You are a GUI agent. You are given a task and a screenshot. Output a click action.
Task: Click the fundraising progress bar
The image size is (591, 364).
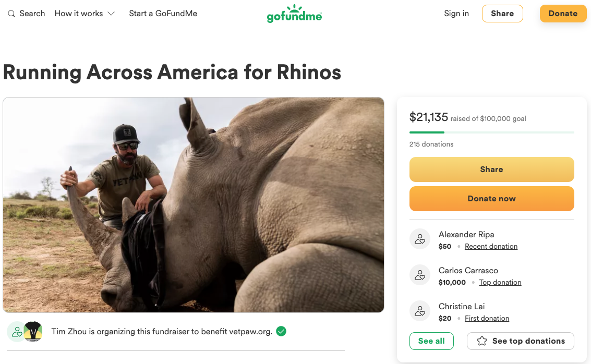click(491, 132)
